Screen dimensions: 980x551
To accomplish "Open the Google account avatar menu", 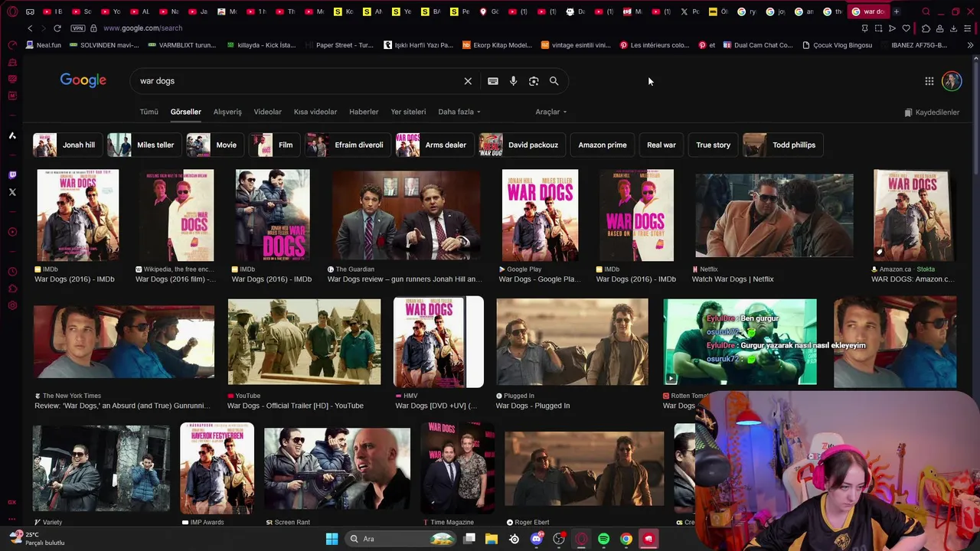I will (952, 81).
